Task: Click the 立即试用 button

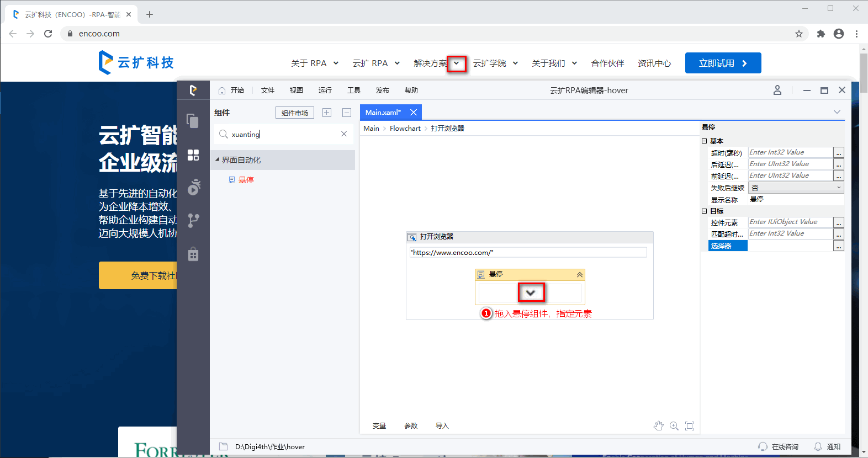Action: [x=723, y=63]
